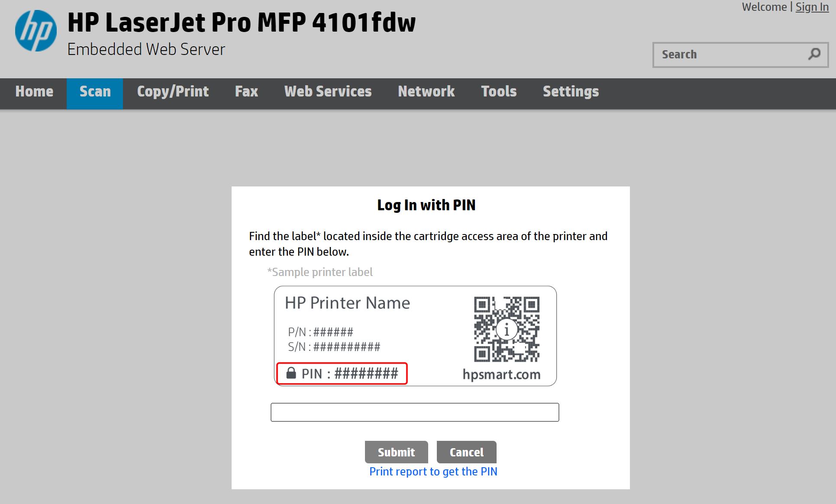Viewport: 836px width, 504px height.
Task: Open the Home tab
Action: pos(34,91)
